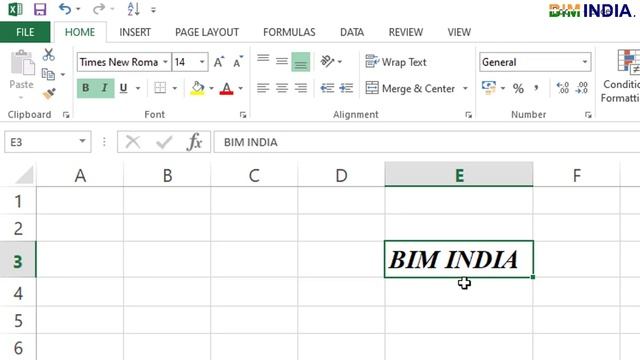Click the formula bar containing BIM INDIA
The width and height of the screenshot is (640, 360).
pos(427,142)
